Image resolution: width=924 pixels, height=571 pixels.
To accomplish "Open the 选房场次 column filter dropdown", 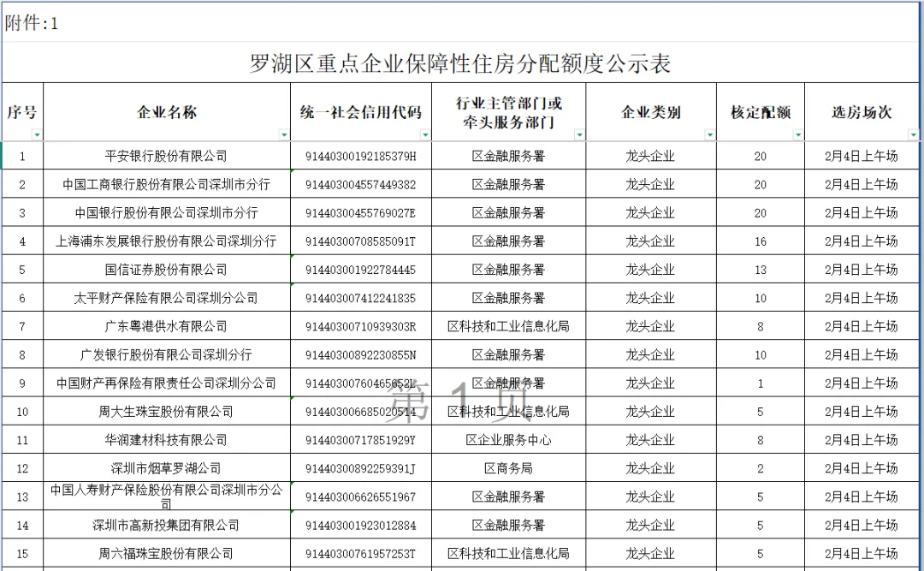I will coord(914,135).
